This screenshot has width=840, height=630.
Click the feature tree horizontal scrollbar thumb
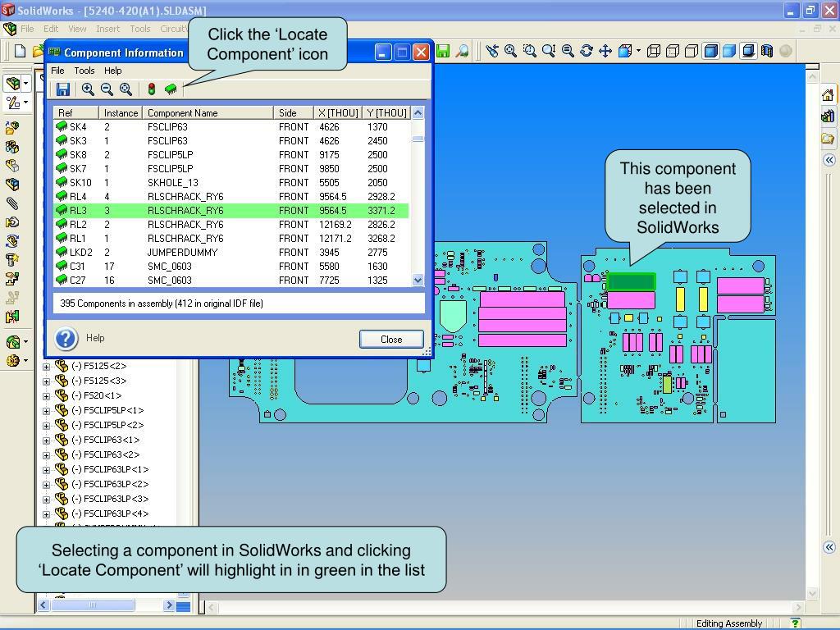click(92, 605)
